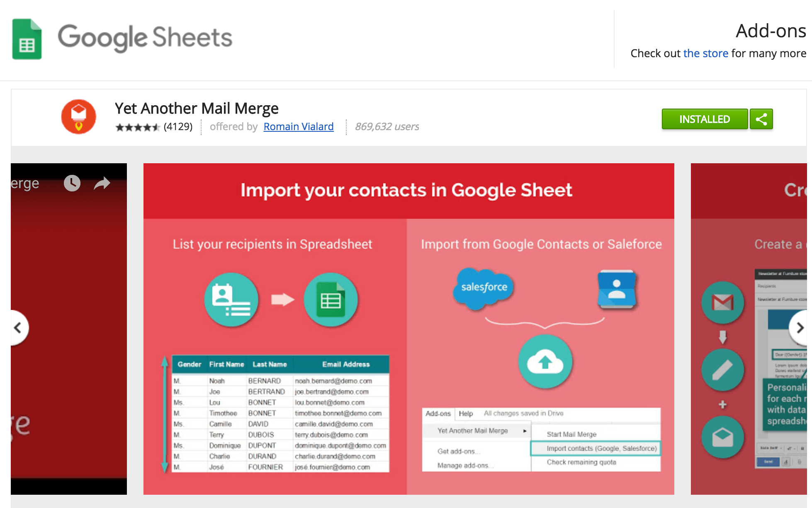Image resolution: width=812 pixels, height=508 pixels.
Task: Open the Add-ons menu in the slide
Action: click(438, 414)
